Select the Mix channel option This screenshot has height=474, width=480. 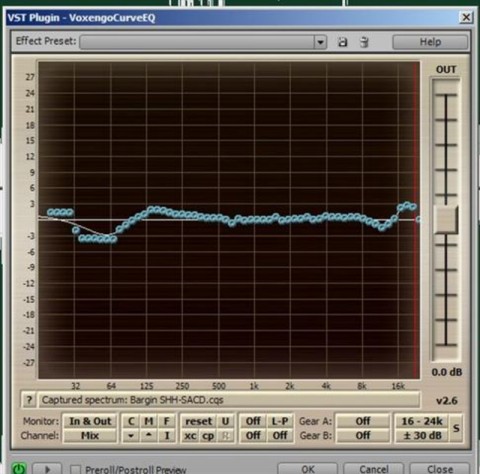90,435
